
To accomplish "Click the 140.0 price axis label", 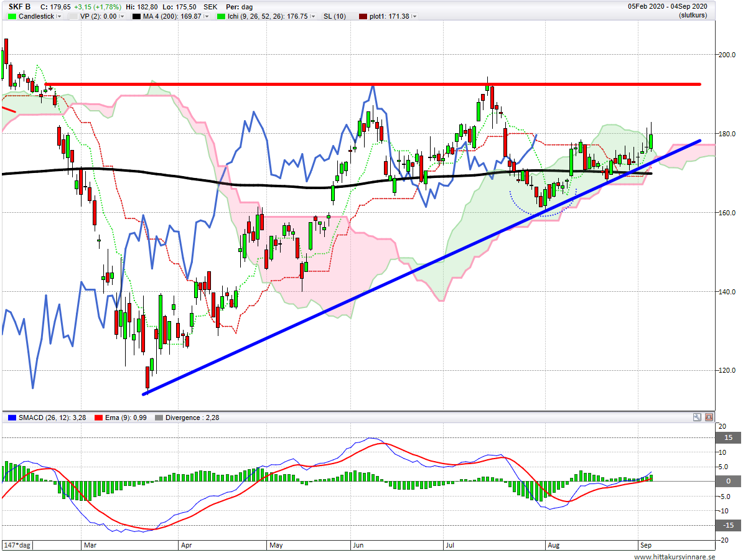I will (727, 292).
